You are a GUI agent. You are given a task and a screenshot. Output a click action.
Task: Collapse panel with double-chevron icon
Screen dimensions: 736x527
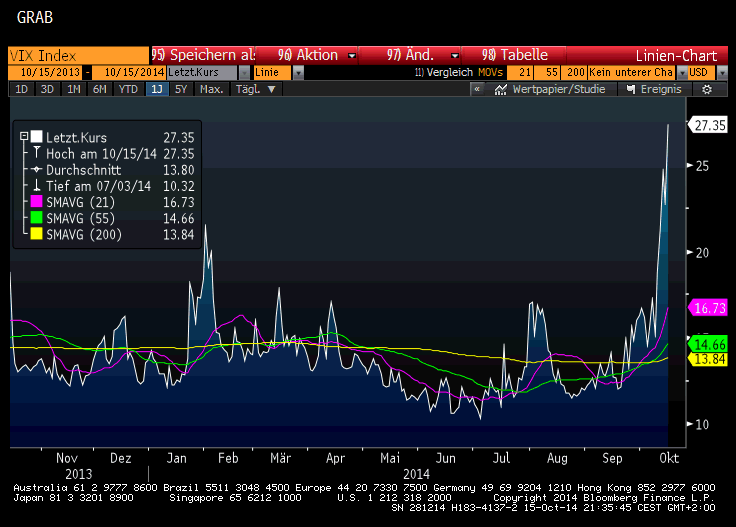click(x=477, y=89)
